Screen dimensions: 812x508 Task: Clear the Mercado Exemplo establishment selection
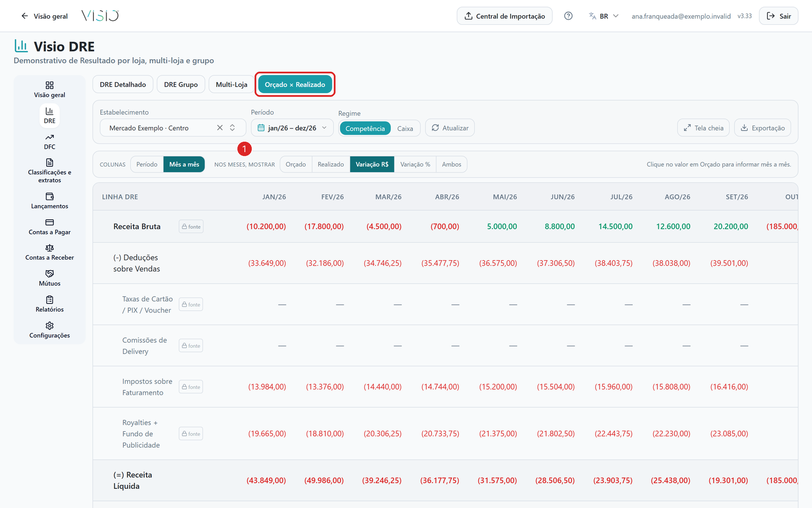pyautogui.click(x=220, y=128)
